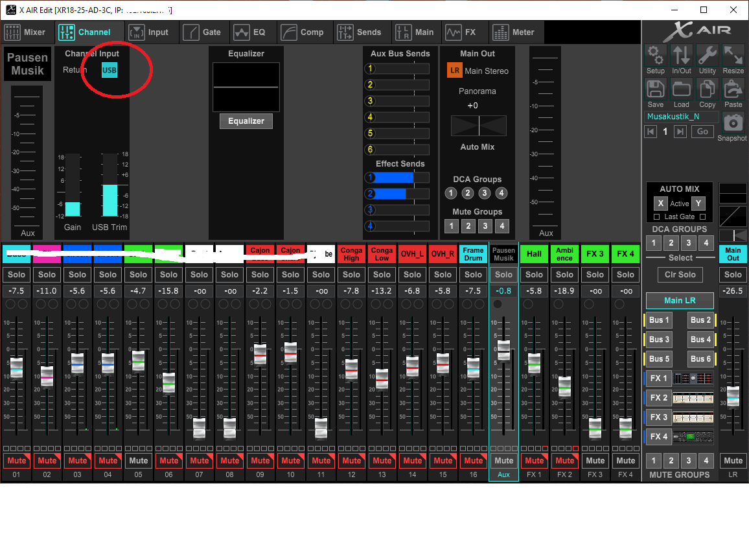Image resolution: width=749 pixels, height=560 pixels.
Task: Click the USB Trim level meter
Action: click(x=110, y=185)
